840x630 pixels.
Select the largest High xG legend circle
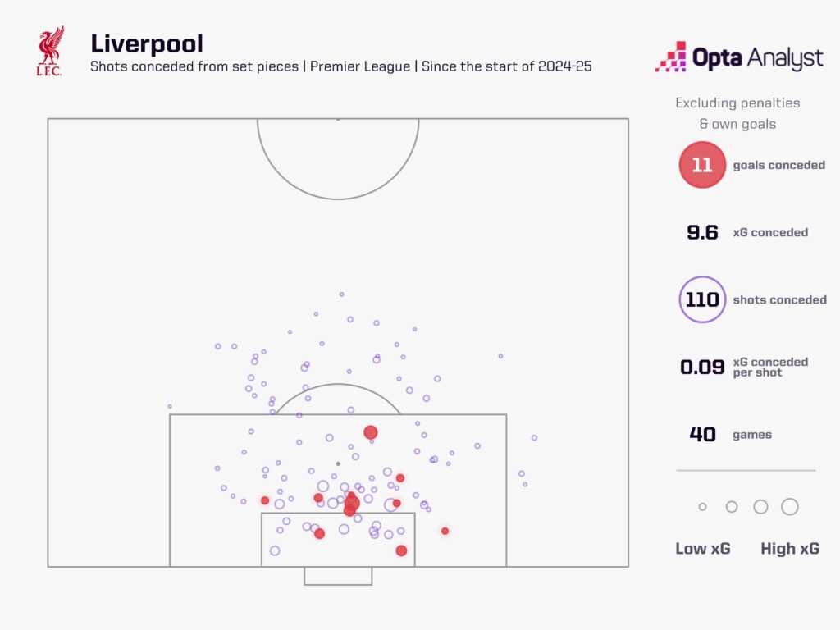pos(790,507)
